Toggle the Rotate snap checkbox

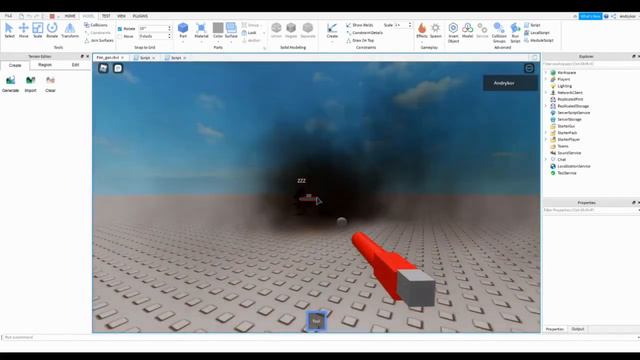point(120,29)
